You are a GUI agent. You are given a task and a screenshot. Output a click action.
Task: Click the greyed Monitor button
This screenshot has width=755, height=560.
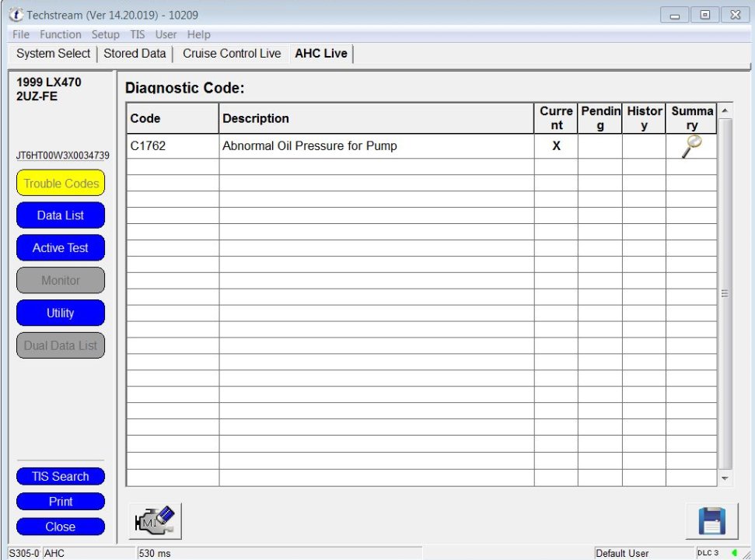61,280
